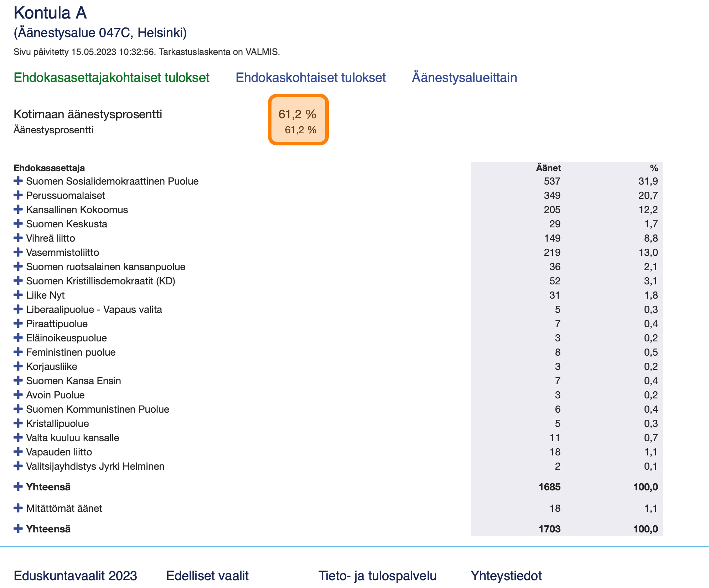Open Tieto- ja tulospalvelu footer link
This screenshot has height=588, width=709.
[x=377, y=576]
